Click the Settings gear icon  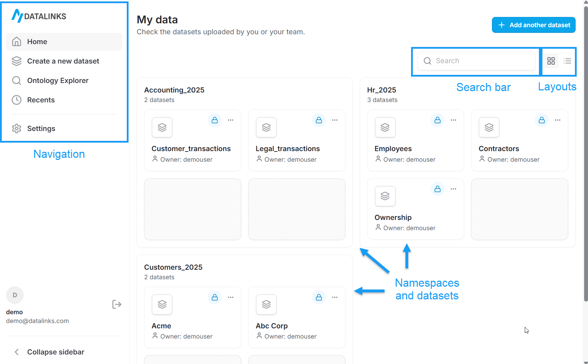click(x=17, y=129)
